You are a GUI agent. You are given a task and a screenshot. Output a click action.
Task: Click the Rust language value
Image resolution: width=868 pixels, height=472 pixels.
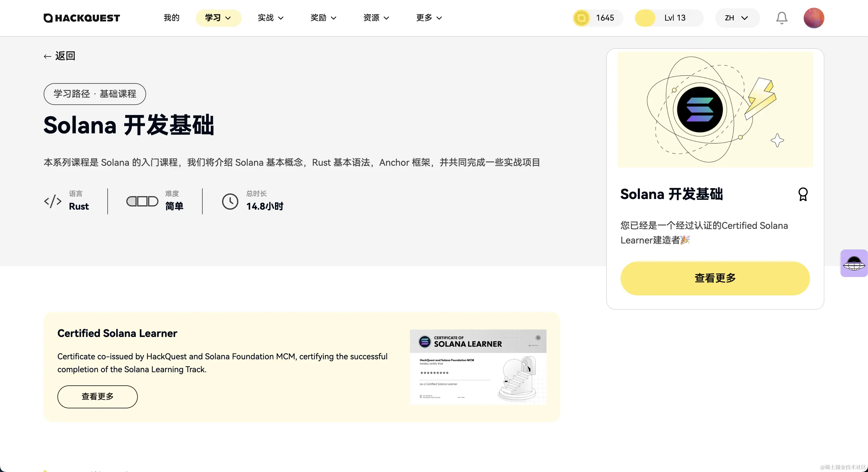click(x=79, y=206)
